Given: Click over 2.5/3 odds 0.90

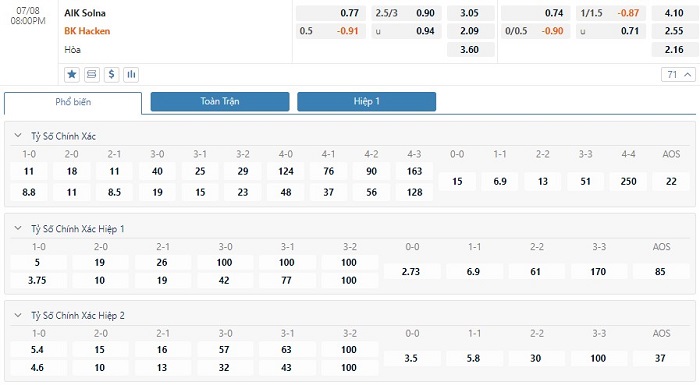Looking at the screenshot, I should (406, 13).
